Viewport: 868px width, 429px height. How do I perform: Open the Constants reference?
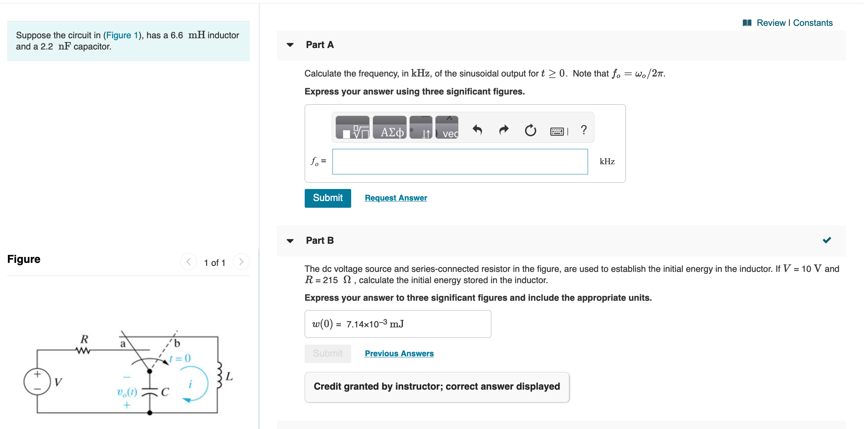[813, 22]
